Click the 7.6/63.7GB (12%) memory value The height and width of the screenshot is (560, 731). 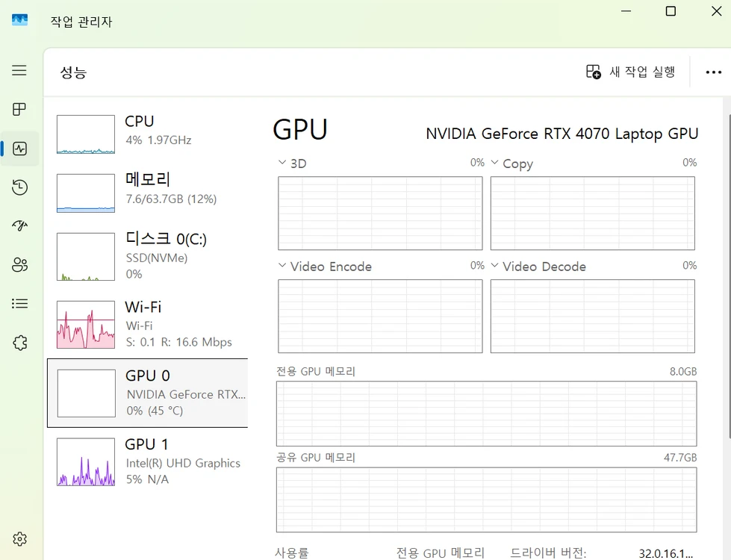pyautogui.click(x=171, y=199)
